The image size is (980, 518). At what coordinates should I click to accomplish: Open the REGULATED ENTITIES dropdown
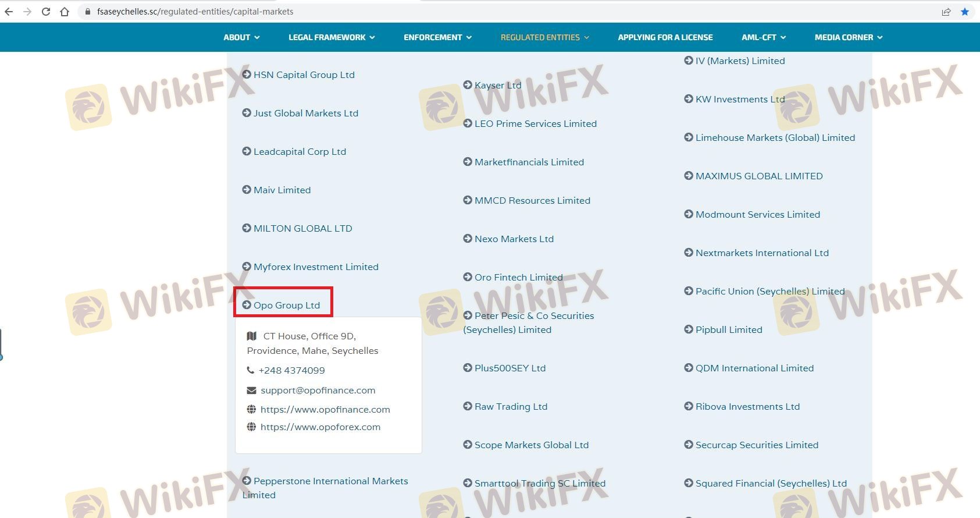pos(545,37)
